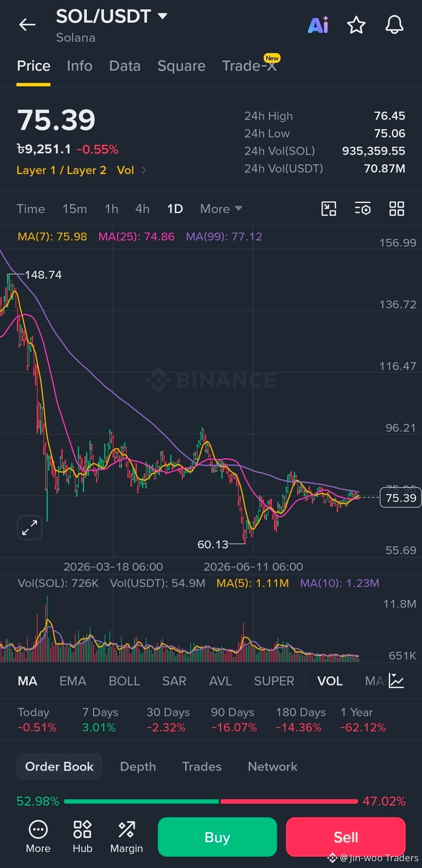
Task: Switch to the Data tab
Action: tap(125, 66)
